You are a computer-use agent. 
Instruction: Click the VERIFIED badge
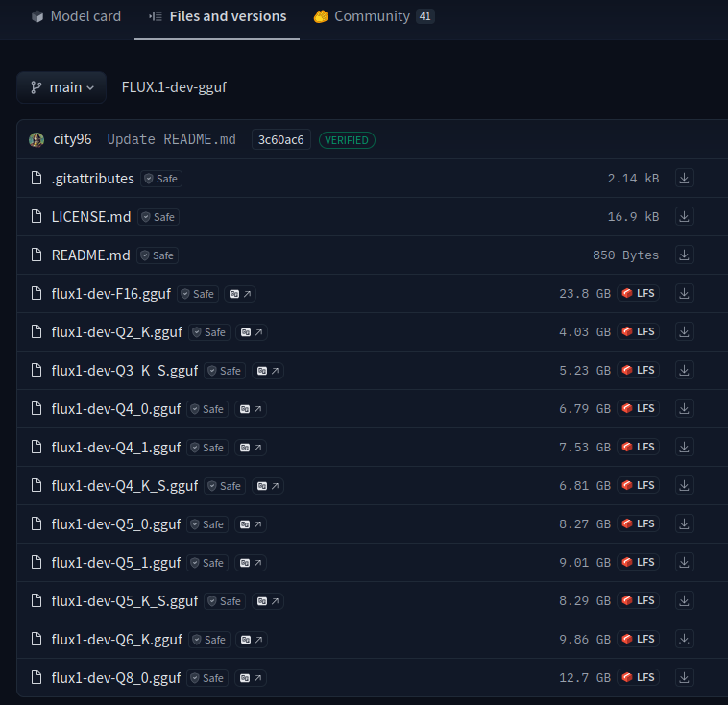[x=347, y=140]
